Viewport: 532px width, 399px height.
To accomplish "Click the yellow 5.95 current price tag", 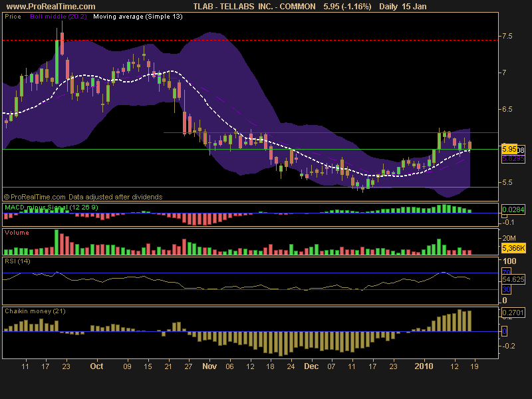I will (509, 149).
